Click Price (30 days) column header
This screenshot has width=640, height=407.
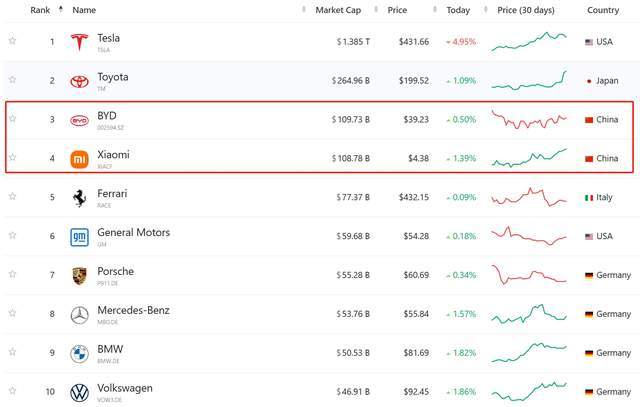(x=526, y=10)
